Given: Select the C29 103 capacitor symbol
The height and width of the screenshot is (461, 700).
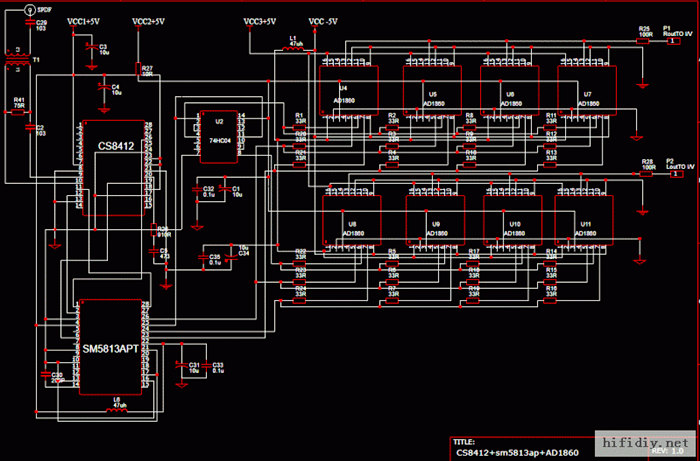Looking at the screenshot, I should pyautogui.click(x=29, y=22).
